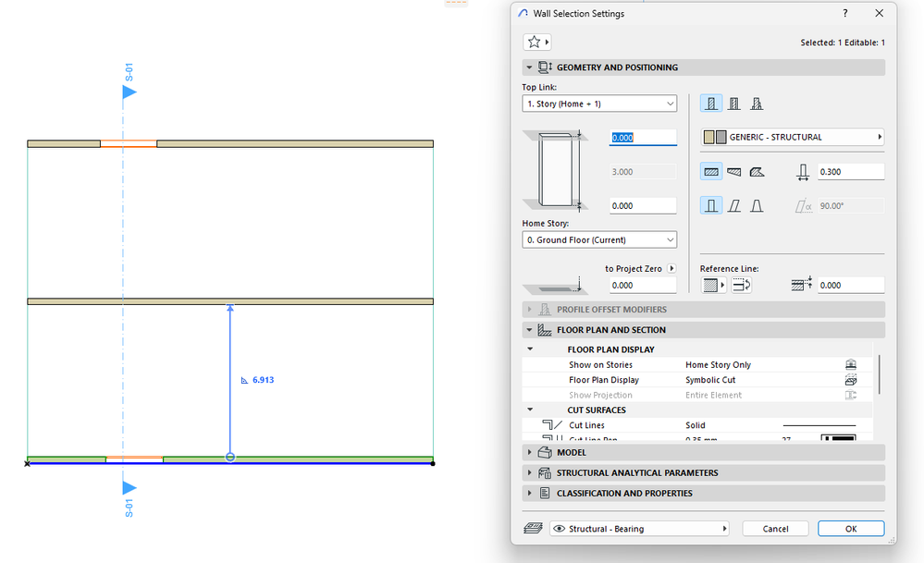
Task: Collapse the Geometry and Positioning panel
Action: coord(529,67)
